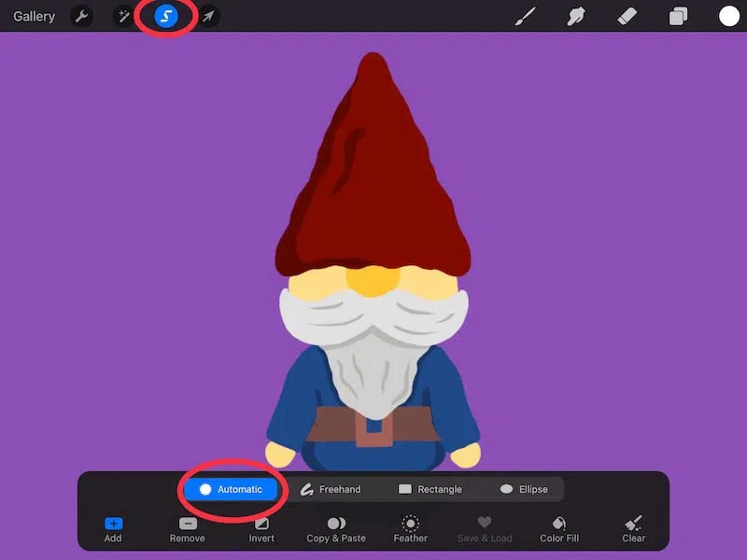Click the Remove selection mode icon
747x560 pixels.
[187, 530]
